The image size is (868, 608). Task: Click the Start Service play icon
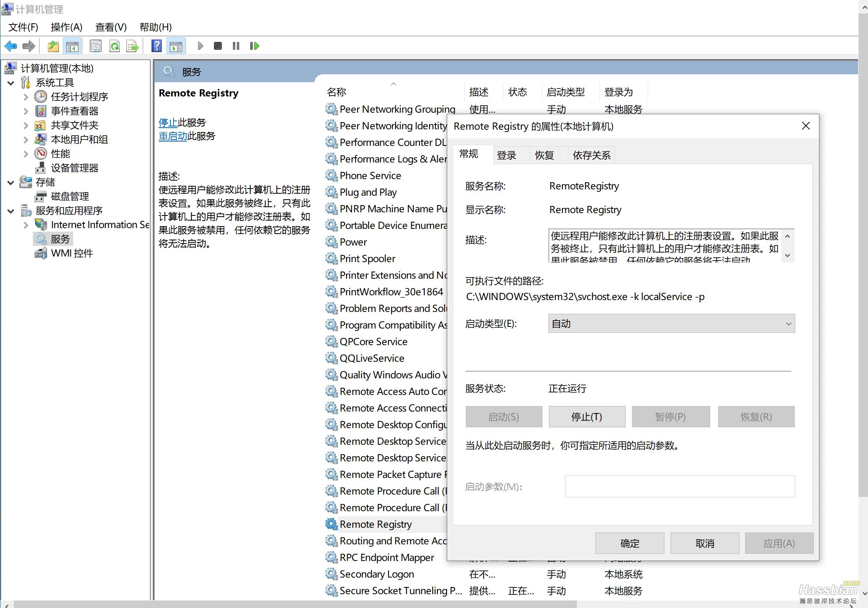[200, 46]
